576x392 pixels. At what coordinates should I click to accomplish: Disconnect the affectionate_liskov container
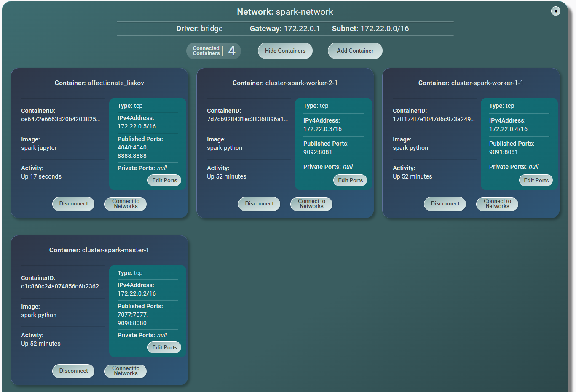pyautogui.click(x=73, y=204)
